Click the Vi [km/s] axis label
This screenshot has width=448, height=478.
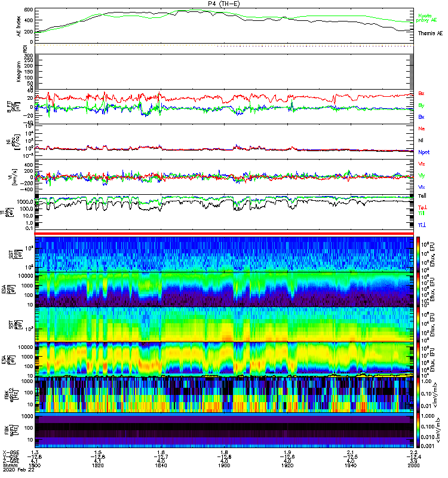(14, 177)
